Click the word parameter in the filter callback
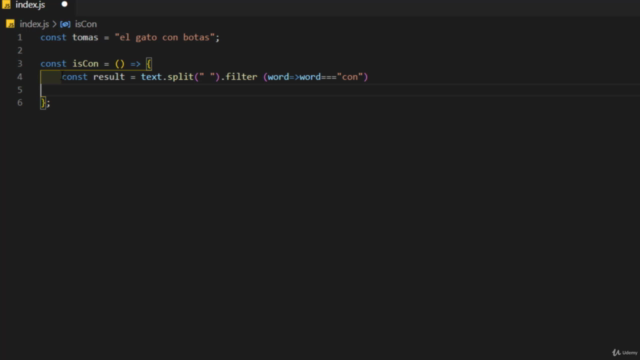The image size is (640, 360). 278,77
